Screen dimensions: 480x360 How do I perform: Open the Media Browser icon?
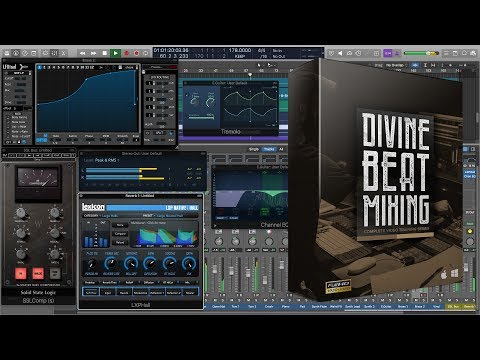(473, 53)
